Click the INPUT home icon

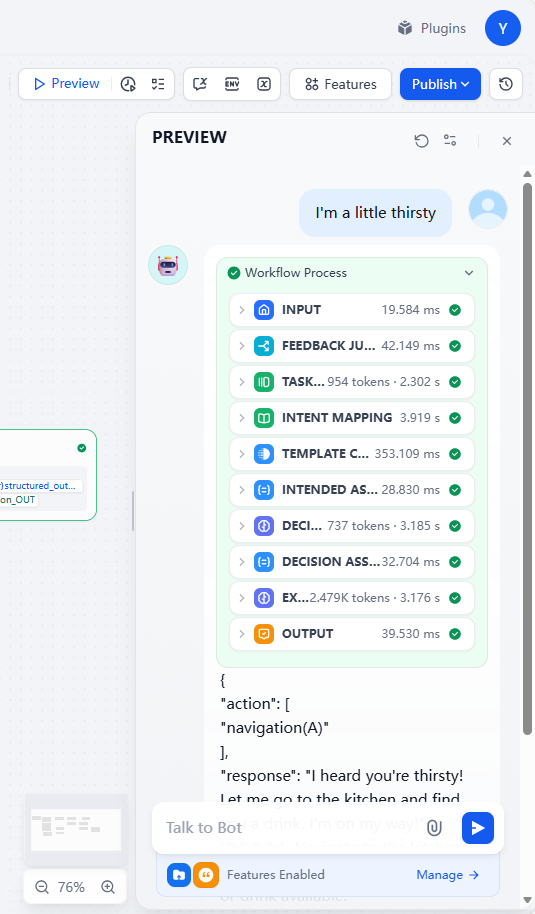[264, 310]
